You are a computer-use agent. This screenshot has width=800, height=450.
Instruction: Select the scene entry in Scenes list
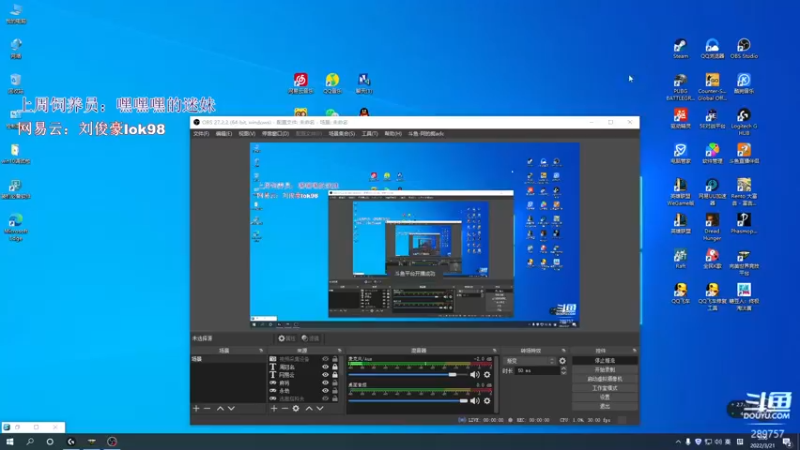pos(228,359)
